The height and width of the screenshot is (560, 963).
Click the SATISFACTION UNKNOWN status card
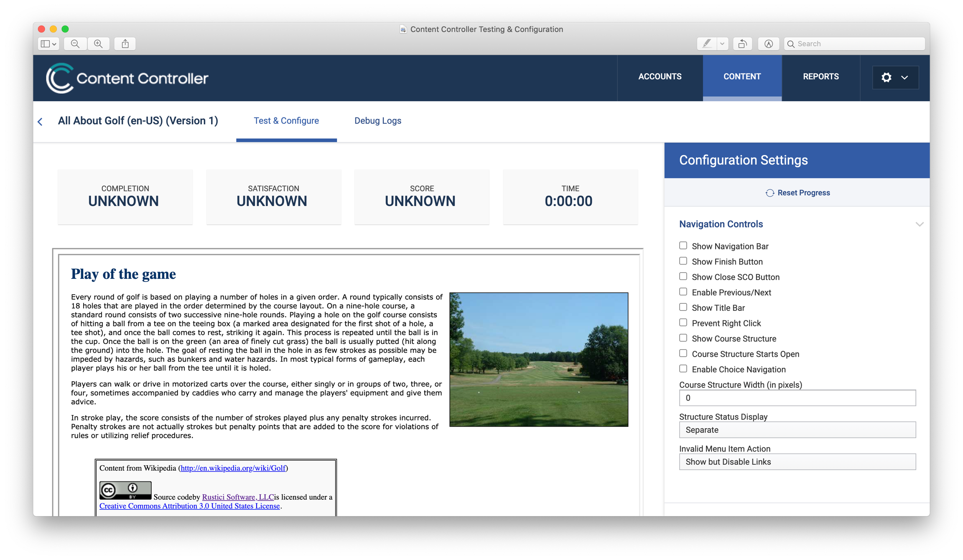(273, 196)
